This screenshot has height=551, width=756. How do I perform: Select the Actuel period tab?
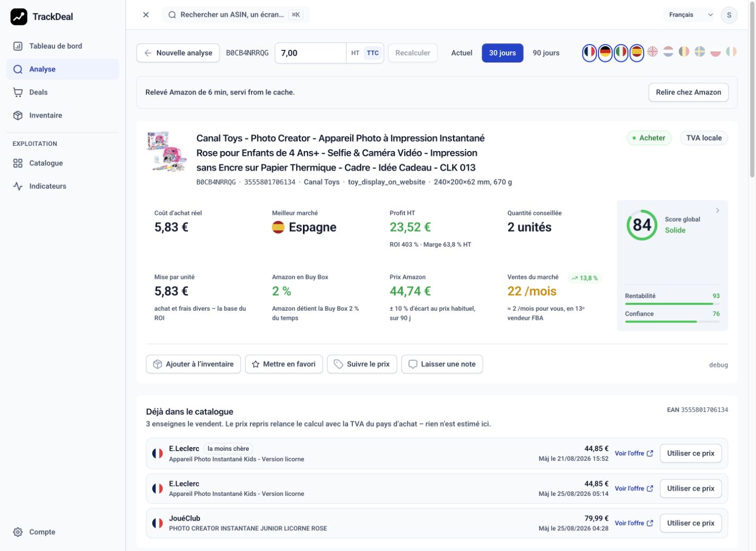click(x=462, y=53)
